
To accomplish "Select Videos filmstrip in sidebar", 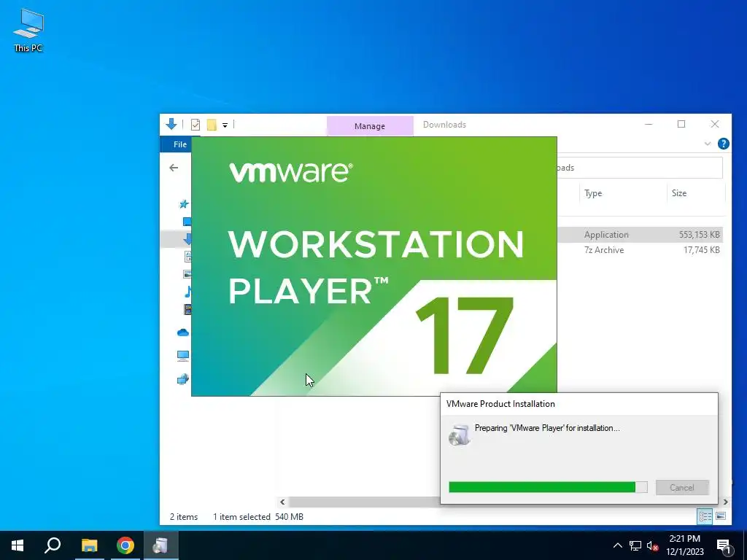I will pos(187,309).
